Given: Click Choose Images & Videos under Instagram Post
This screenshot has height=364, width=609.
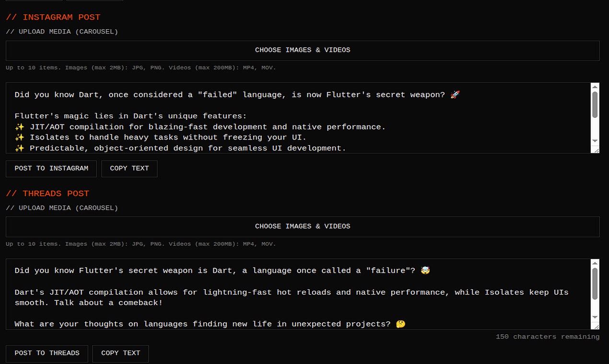Looking at the screenshot, I should [303, 50].
